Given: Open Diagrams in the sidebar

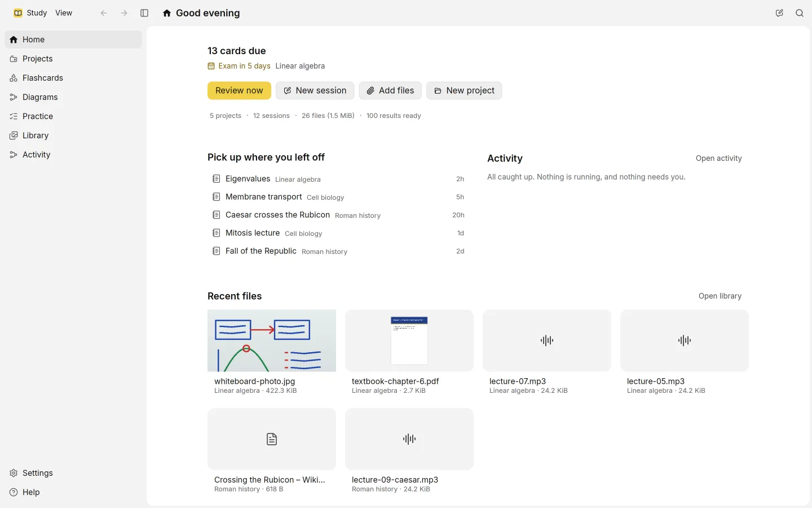Looking at the screenshot, I should pos(73,97).
